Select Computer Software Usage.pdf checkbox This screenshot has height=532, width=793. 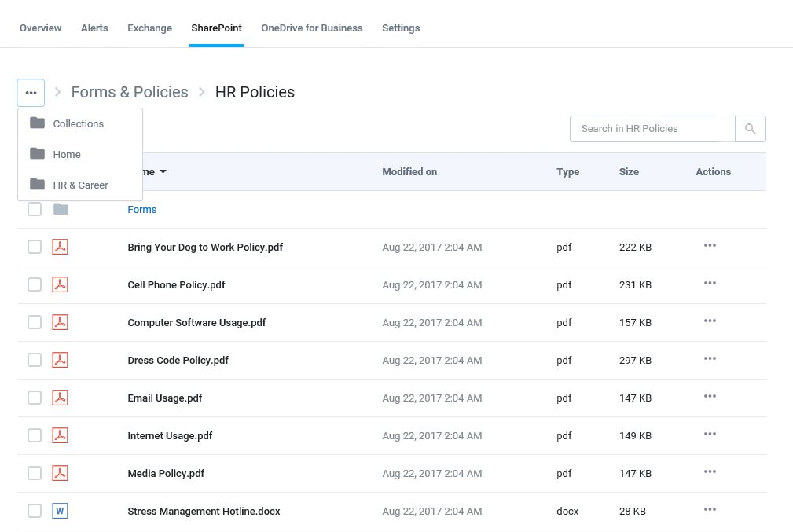[x=35, y=322]
